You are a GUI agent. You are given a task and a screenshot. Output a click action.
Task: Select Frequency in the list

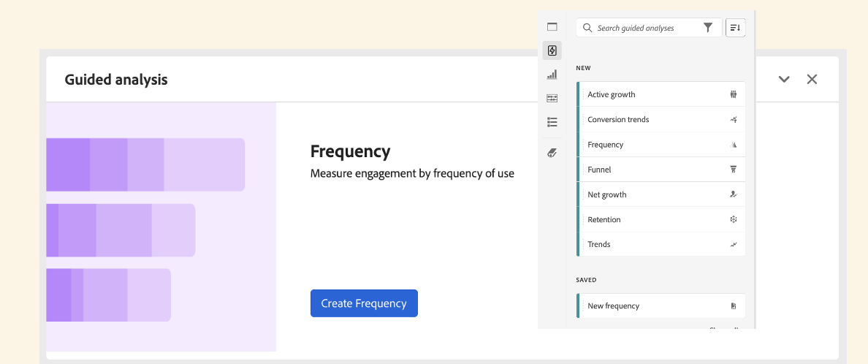pos(661,145)
